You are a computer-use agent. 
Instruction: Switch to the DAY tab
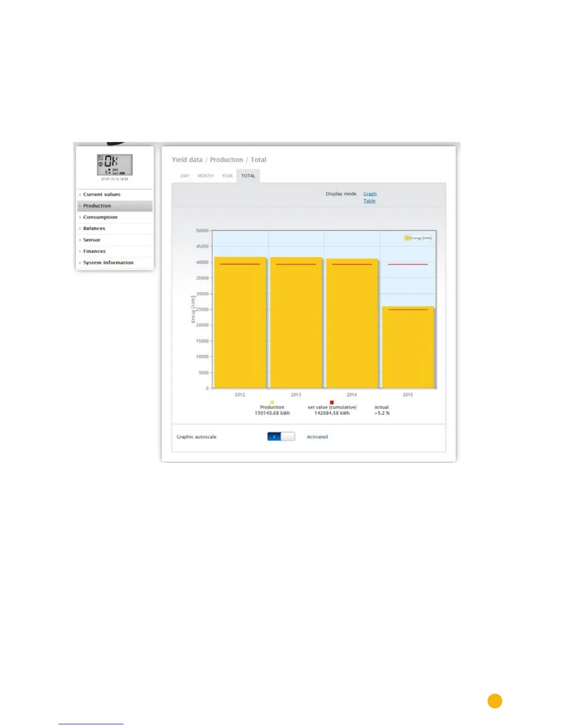[x=185, y=176]
